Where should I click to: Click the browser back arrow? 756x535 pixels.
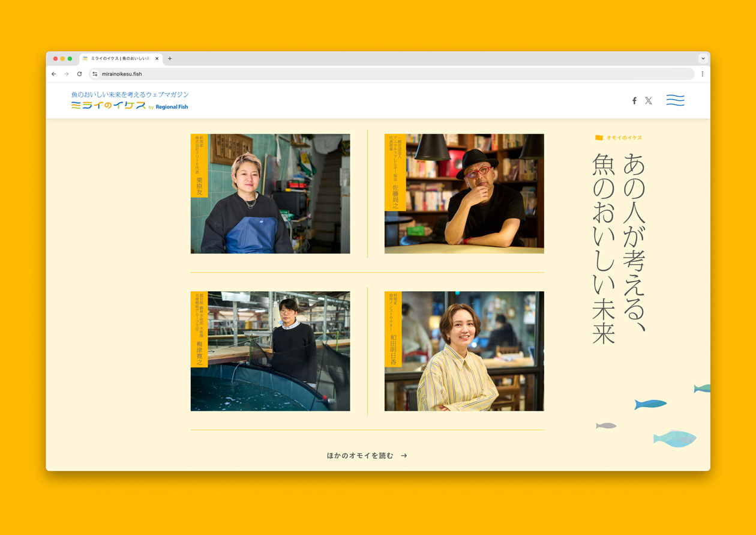54,74
